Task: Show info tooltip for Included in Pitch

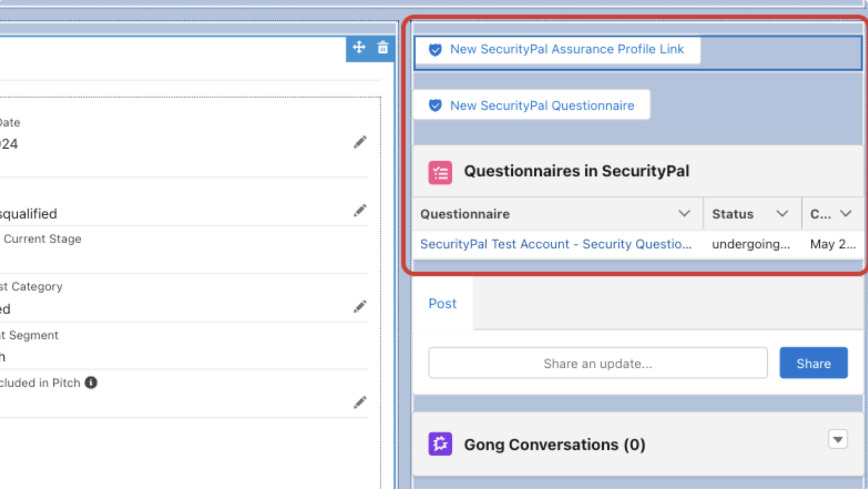Action: coord(91,383)
